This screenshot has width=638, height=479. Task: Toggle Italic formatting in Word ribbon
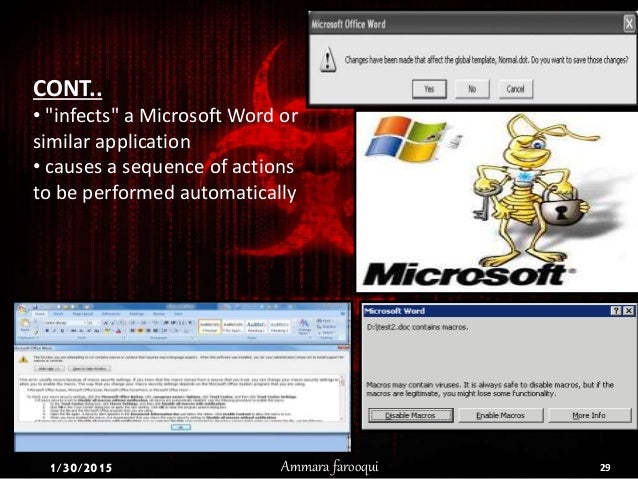(55, 330)
